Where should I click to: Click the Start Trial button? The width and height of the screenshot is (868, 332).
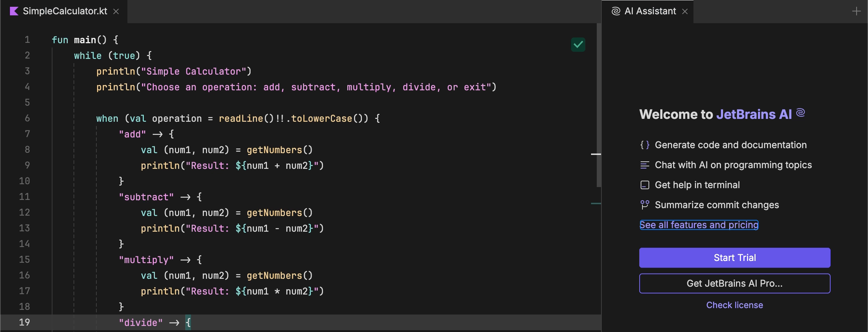(x=735, y=257)
